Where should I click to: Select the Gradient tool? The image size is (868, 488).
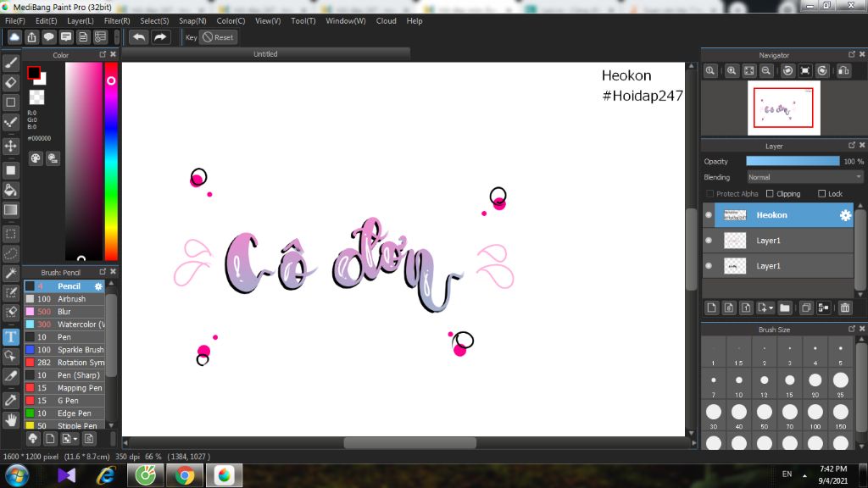click(x=10, y=210)
